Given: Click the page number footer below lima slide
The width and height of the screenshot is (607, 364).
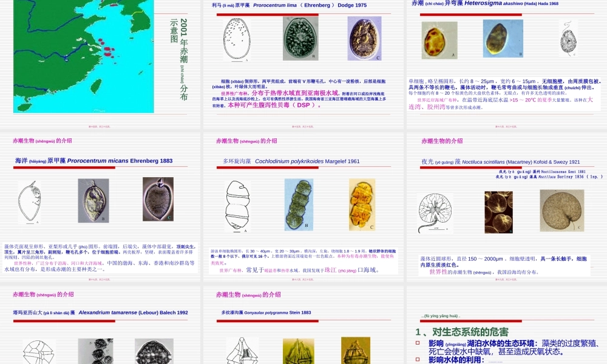Looking at the screenshot, I should (303, 126).
